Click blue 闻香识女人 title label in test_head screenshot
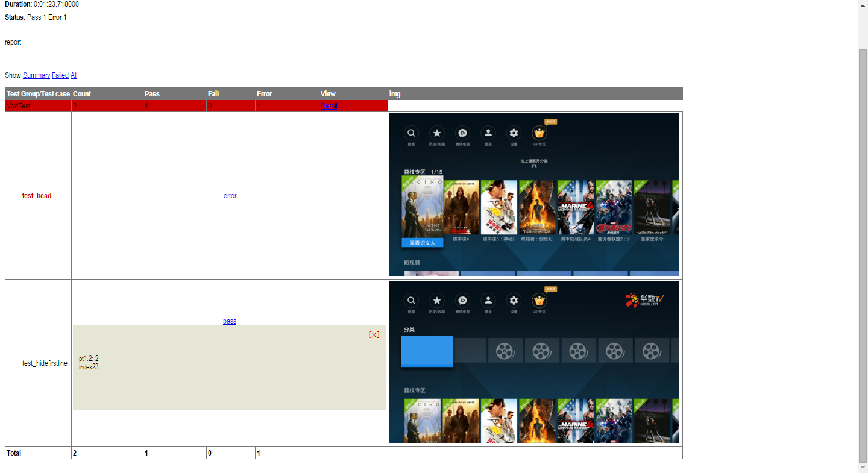868x473 pixels. [423, 243]
